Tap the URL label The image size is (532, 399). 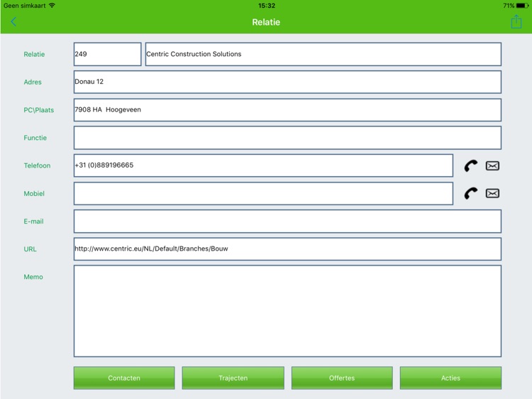30,249
